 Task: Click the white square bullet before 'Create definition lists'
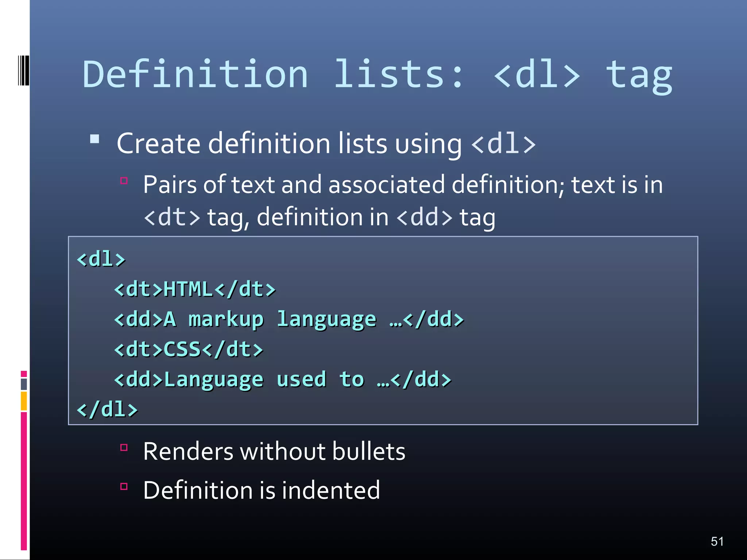[x=95, y=139]
